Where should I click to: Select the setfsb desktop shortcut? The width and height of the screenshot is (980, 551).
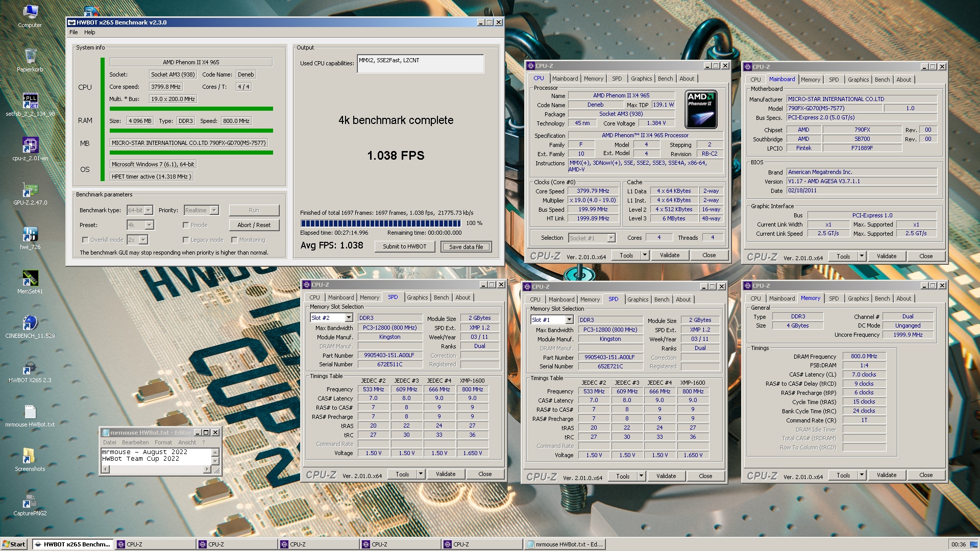30,104
